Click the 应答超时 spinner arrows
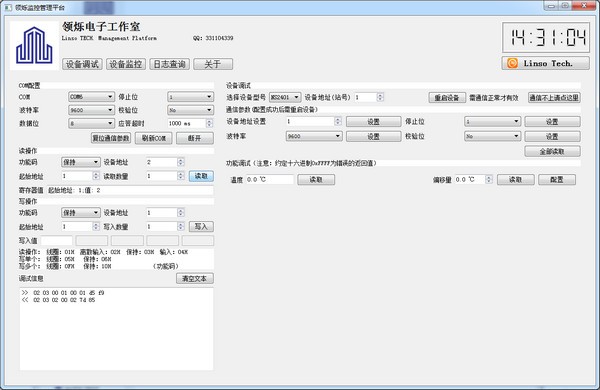Screen dimensions: 600x390 coord(209,123)
